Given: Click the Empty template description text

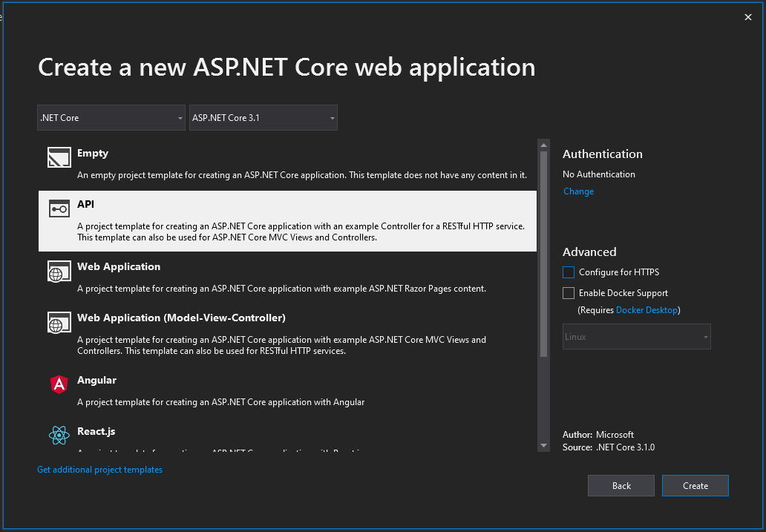Looking at the screenshot, I should click(x=302, y=175).
